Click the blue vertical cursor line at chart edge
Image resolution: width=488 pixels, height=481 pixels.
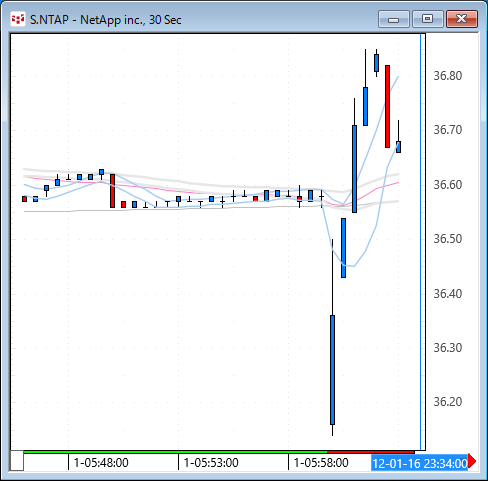(421, 242)
